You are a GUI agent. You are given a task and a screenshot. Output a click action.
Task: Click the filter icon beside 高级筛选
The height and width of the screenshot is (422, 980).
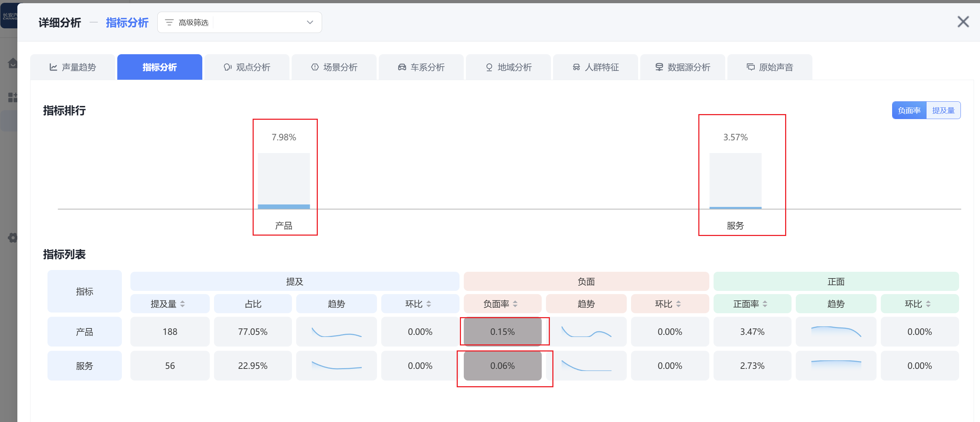[x=169, y=22]
